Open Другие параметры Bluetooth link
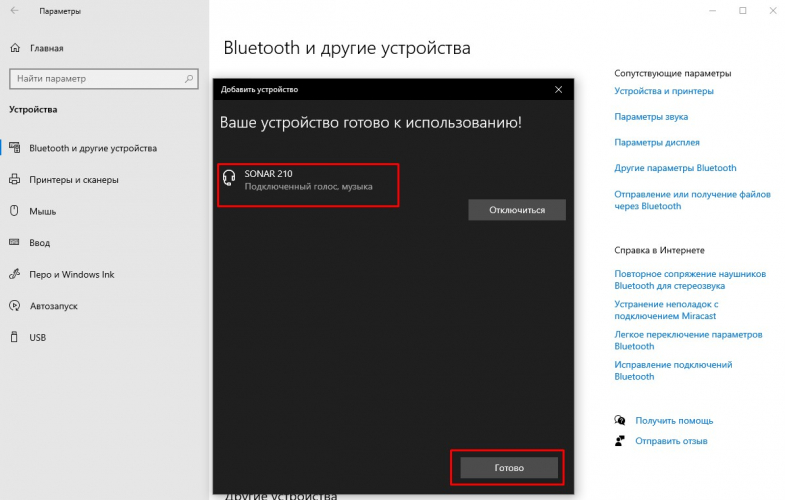The width and height of the screenshot is (785, 500). (x=675, y=168)
